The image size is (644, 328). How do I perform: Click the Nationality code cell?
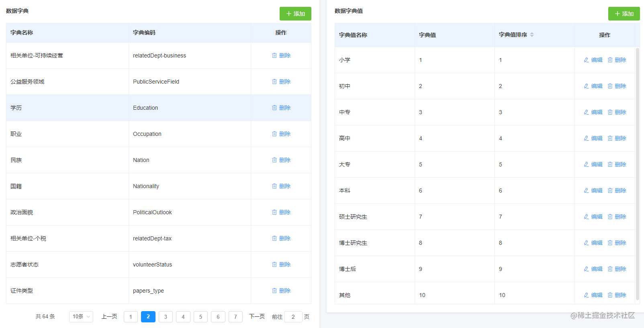pyautogui.click(x=190, y=186)
